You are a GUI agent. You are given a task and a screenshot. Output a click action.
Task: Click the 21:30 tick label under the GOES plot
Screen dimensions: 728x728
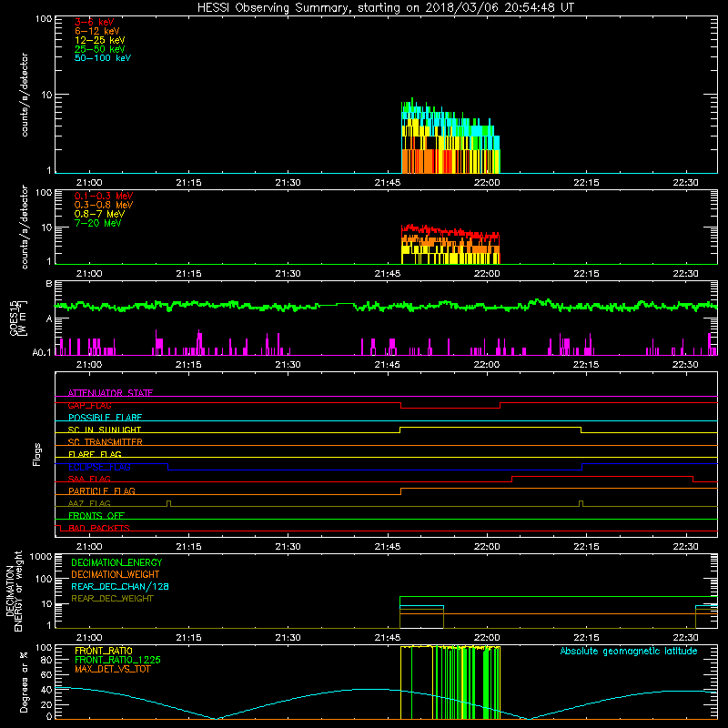tap(288, 365)
